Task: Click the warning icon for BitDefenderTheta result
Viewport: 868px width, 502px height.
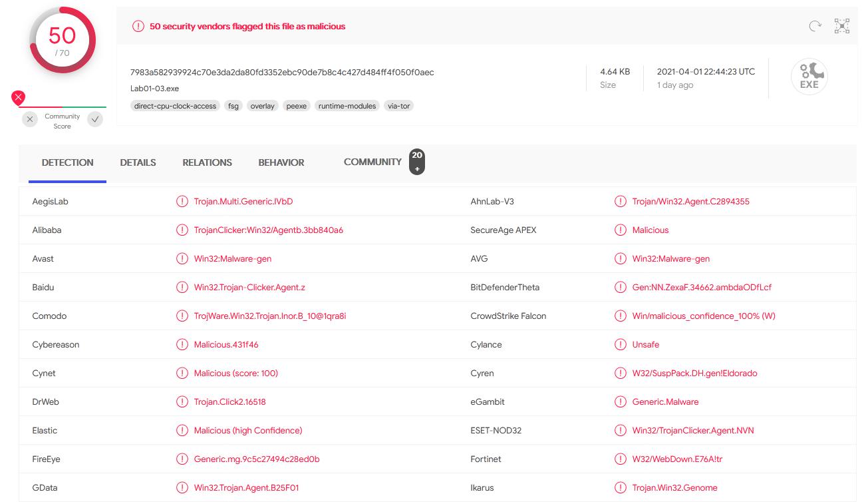Action: [620, 287]
